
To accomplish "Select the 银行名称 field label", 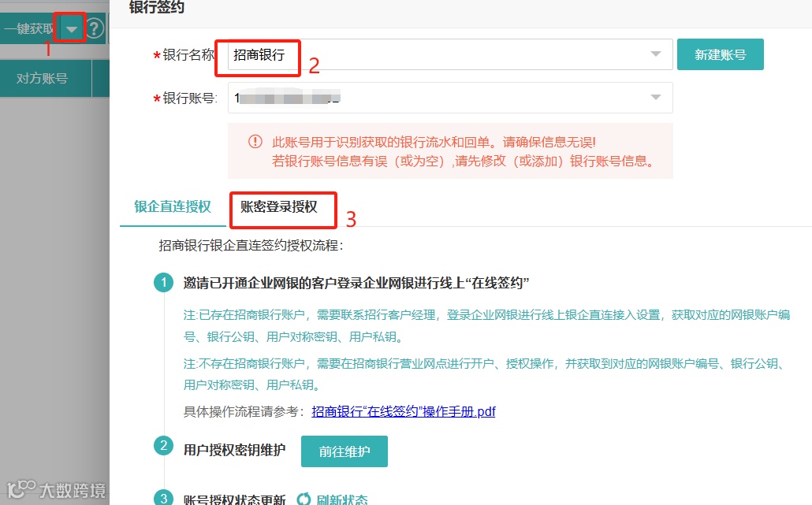I will [188, 55].
